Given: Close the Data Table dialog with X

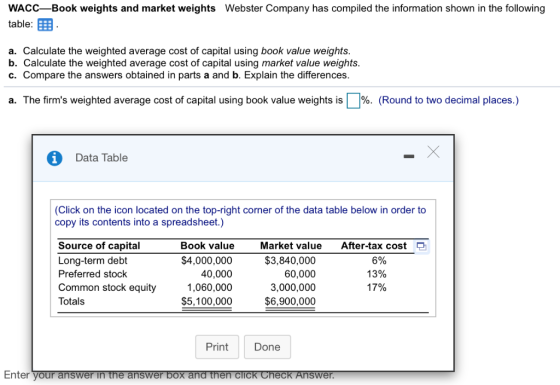Looking at the screenshot, I should click(x=433, y=152).
